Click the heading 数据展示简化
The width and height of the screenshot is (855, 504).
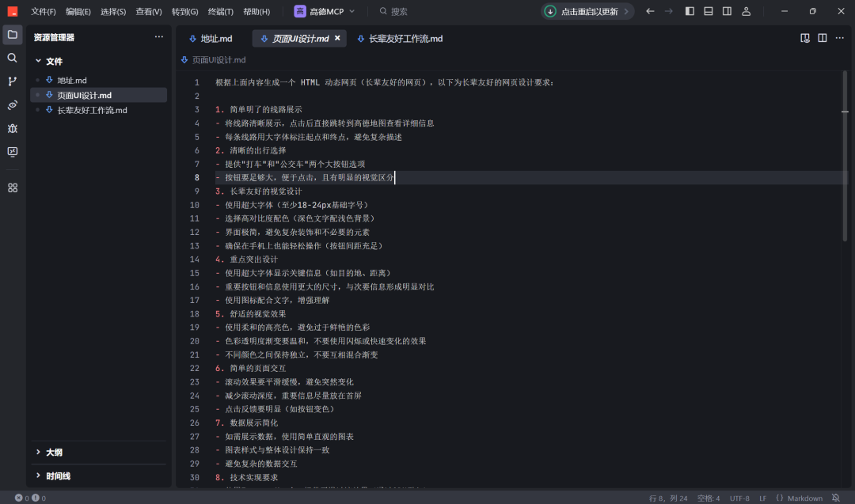(x=253, y=423)
